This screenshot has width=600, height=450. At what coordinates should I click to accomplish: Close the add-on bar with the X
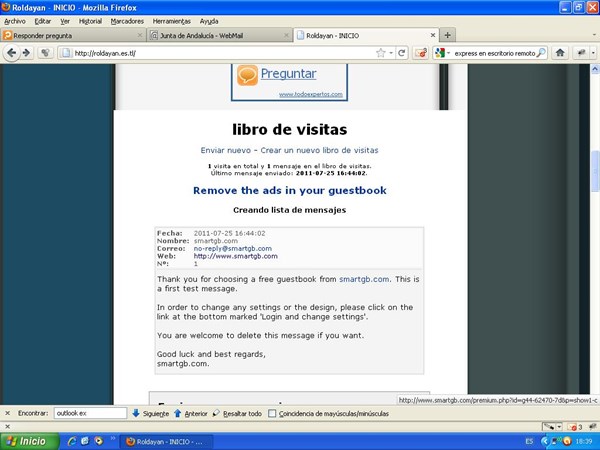pos(7,426)
